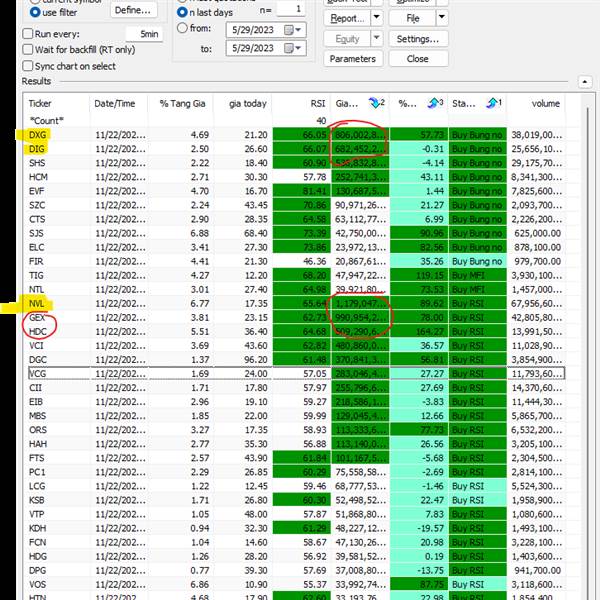Select the HDC ticker row

[295, 331]
